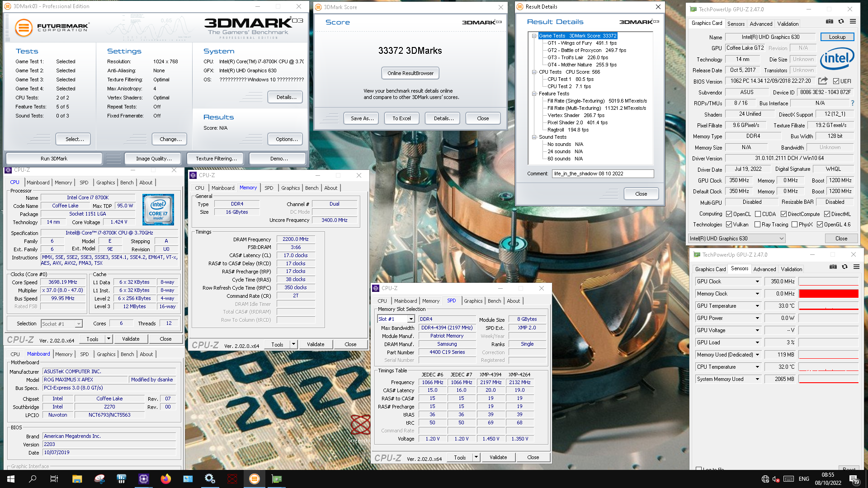Viewport: 868px width, 488px height.
Task: Click the BIOS export share icon
Action: [x=823, y=81]
